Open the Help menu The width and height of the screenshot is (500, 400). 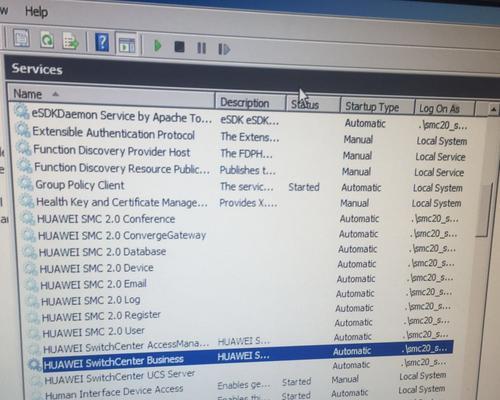pyautogui.click(x=36, y=12)
